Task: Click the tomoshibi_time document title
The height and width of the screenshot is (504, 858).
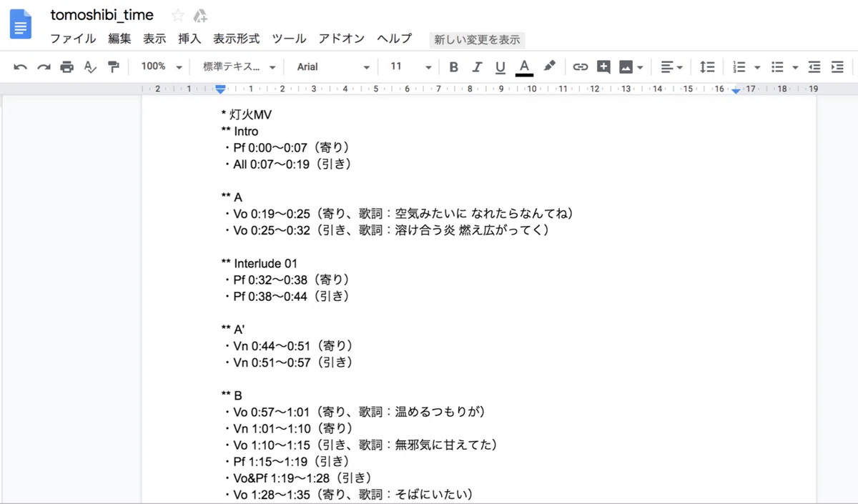Action: coord(102,15)
